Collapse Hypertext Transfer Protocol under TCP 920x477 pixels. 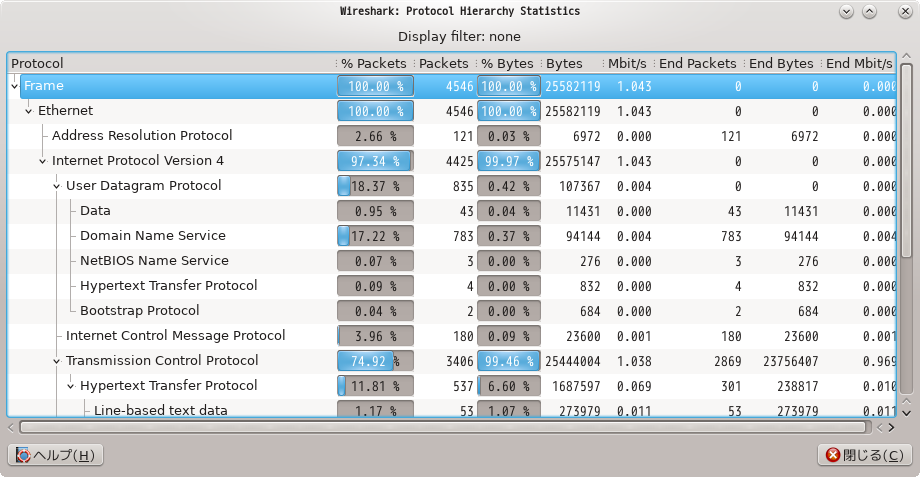point(71,386)
